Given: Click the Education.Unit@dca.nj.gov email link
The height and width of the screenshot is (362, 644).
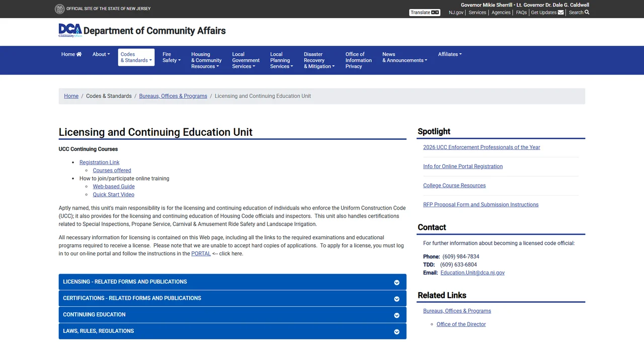Looking at the screenshot, I should 472,273.
